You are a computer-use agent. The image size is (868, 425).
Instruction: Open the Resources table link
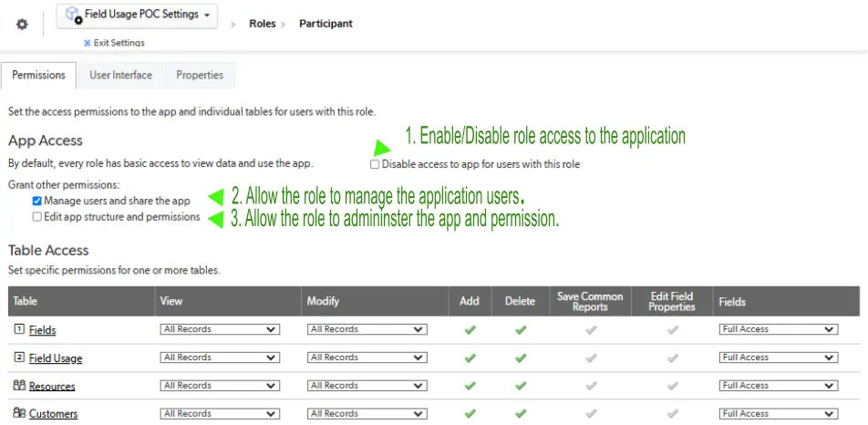[52, 387]
